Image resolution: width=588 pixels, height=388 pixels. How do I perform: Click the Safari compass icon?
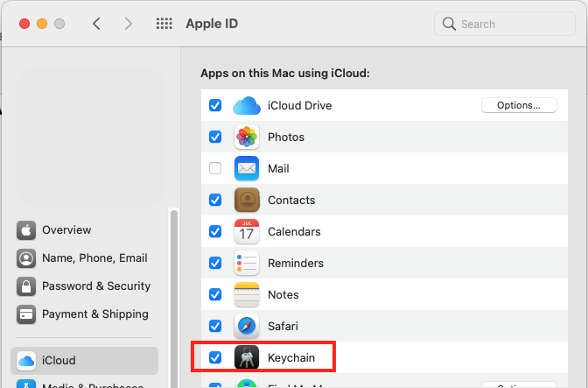pyautogui.click(x=247, y=327)
